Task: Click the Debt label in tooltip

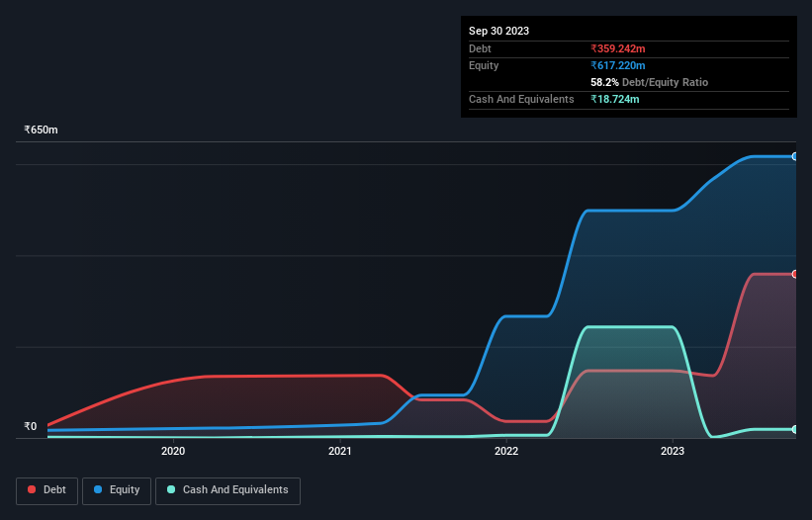Action: coord(480,48)
